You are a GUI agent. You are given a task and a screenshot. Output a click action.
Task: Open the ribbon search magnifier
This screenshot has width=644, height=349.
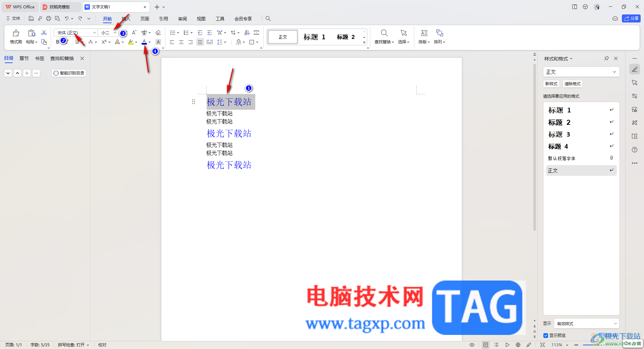pyautogui.click(x=268, y=18)
